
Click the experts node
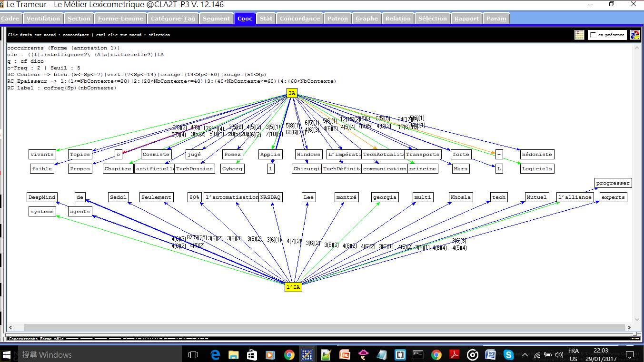613,197
